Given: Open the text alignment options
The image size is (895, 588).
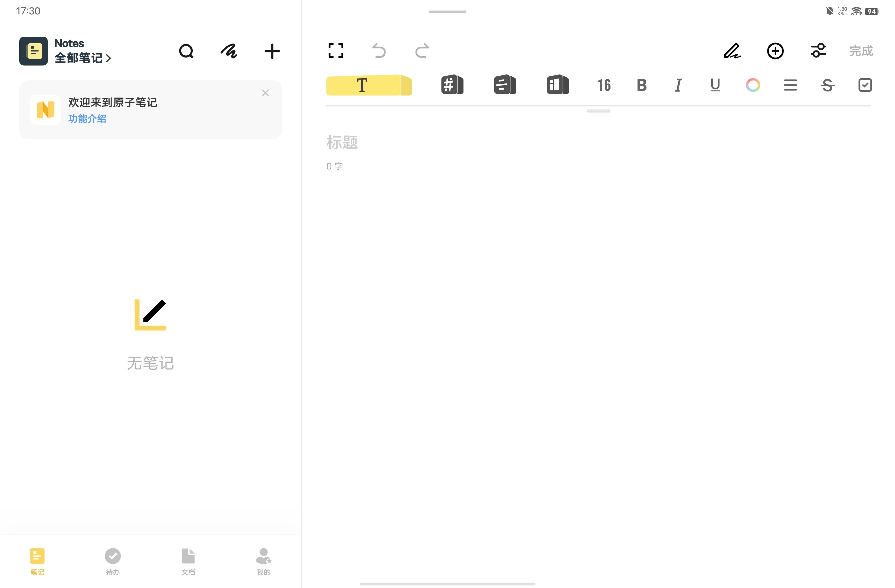Looking at the screenshot, I should tap(790, 85).
